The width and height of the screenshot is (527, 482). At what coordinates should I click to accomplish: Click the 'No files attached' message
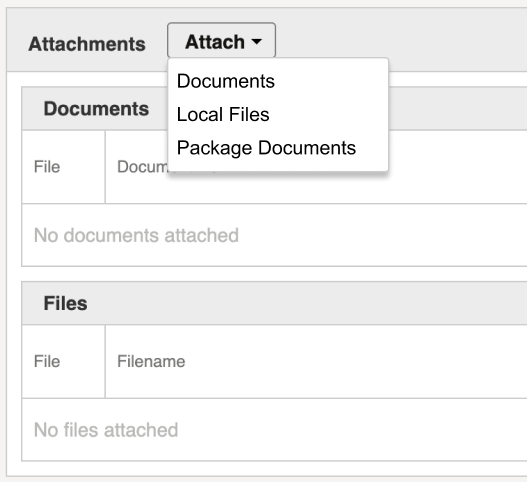pos(106,430)
